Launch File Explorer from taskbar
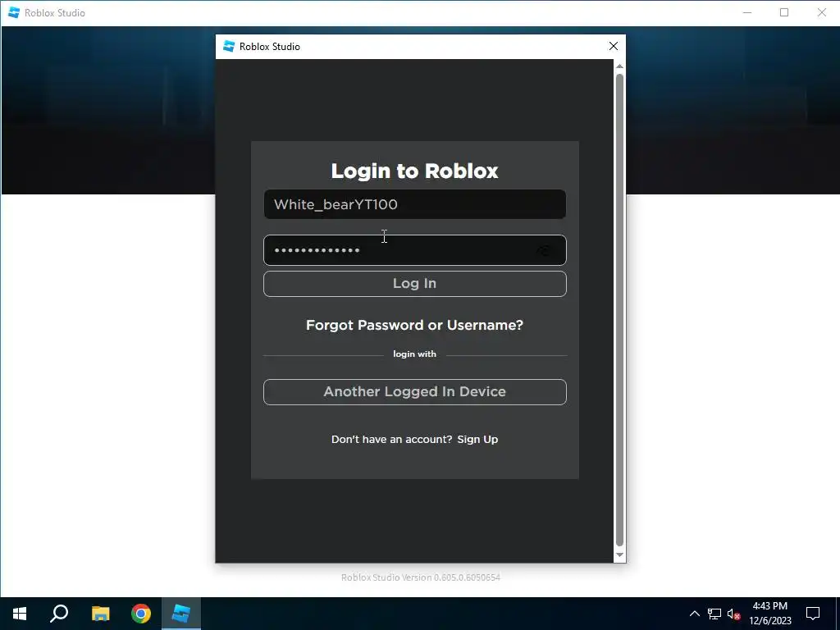Viewport: 840px width, 630px height. click(100, 614)
